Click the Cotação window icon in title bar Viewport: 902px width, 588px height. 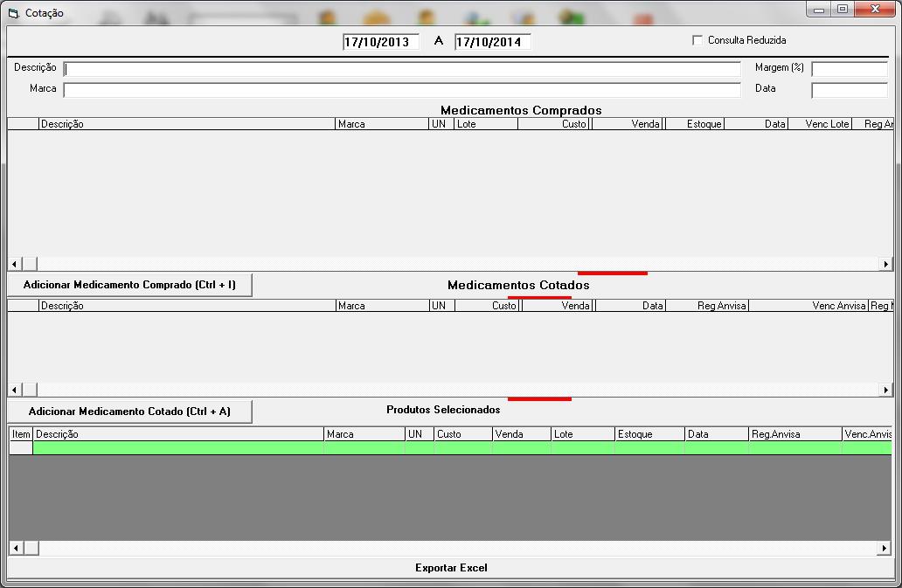click(13, 13)
